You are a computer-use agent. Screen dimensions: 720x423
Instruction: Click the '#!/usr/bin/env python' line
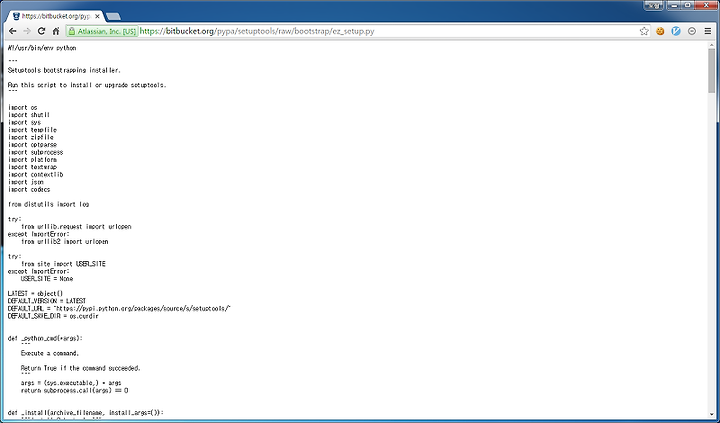pos(42,48)
